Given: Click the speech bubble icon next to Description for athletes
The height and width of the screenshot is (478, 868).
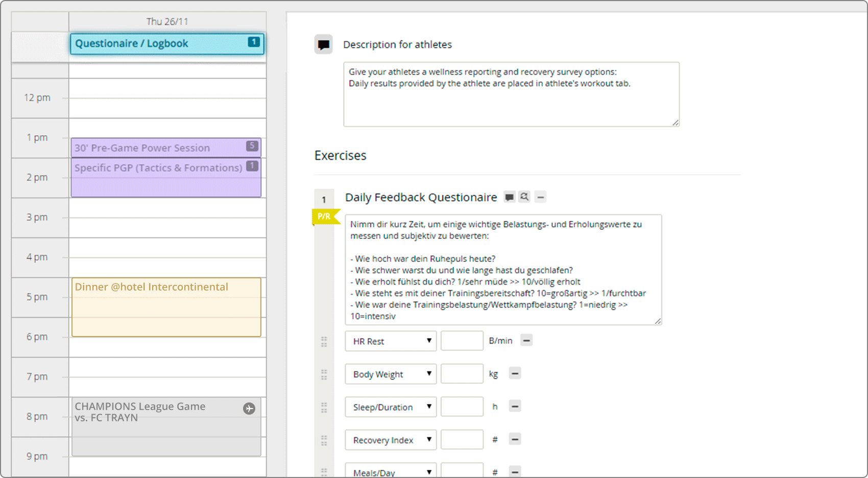Looking at the screenshot, I should coord(323,45).
